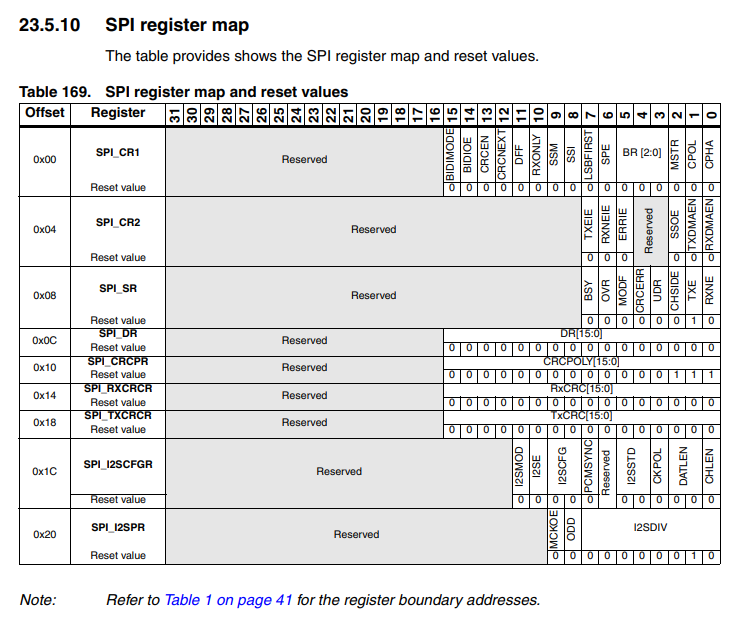This screenshot has width=731, height=625.
Task: Click the CPHA bit field
Action: (x=709, y=155)
